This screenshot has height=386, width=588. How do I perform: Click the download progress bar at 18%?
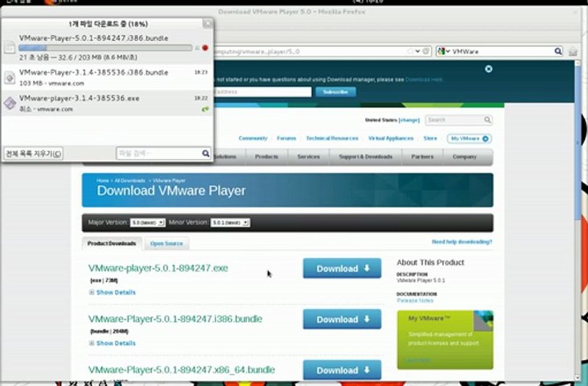(105, 48)
